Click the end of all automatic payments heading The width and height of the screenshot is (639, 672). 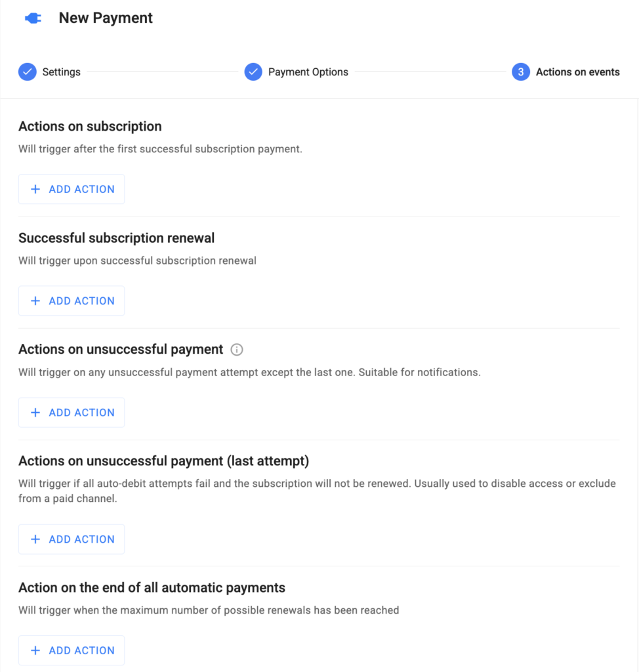coord(152,587)
